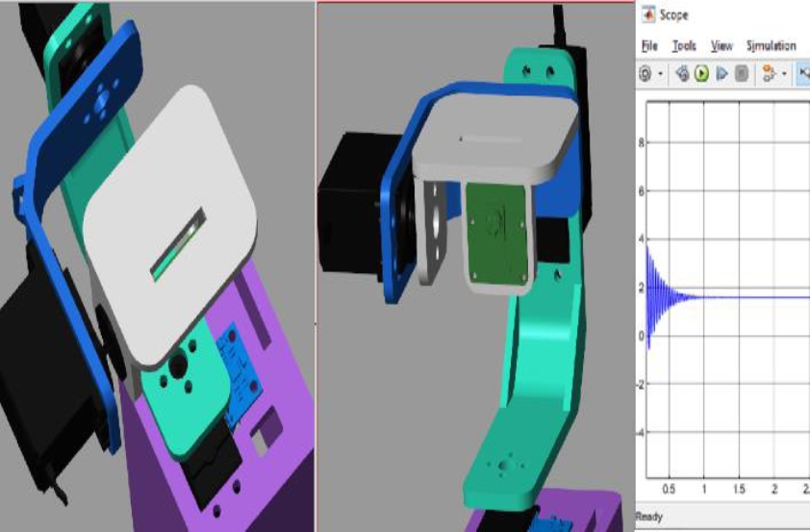Run the simulation with green play button

(702, 73)
